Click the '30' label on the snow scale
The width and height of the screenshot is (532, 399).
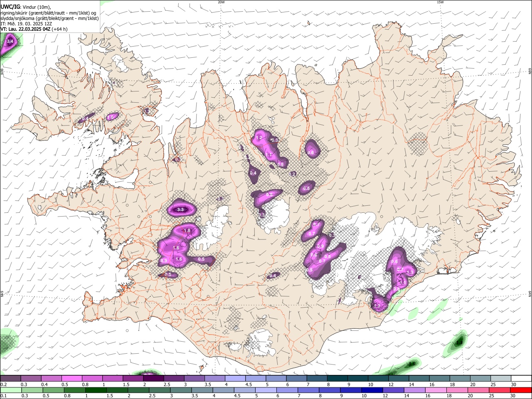click(514, 384)
